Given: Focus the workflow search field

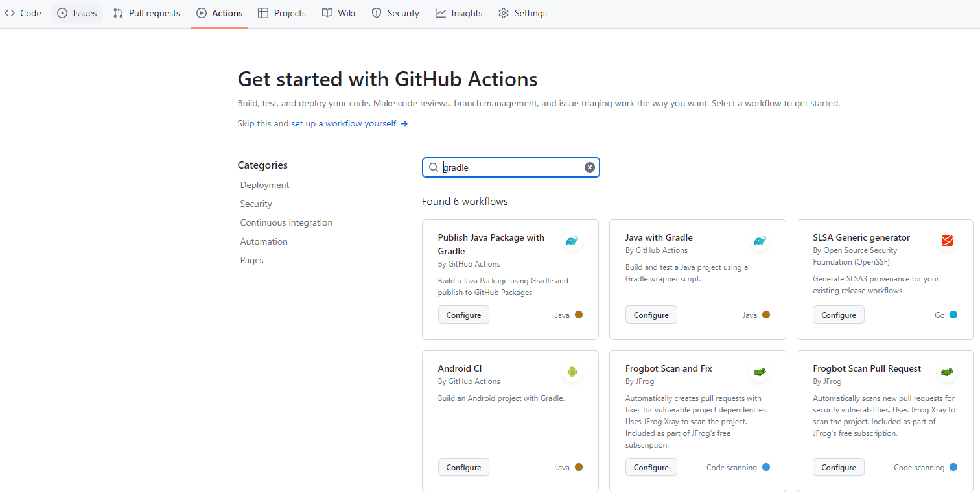Looking at the screenshot, I should click(x=511, y=167).
